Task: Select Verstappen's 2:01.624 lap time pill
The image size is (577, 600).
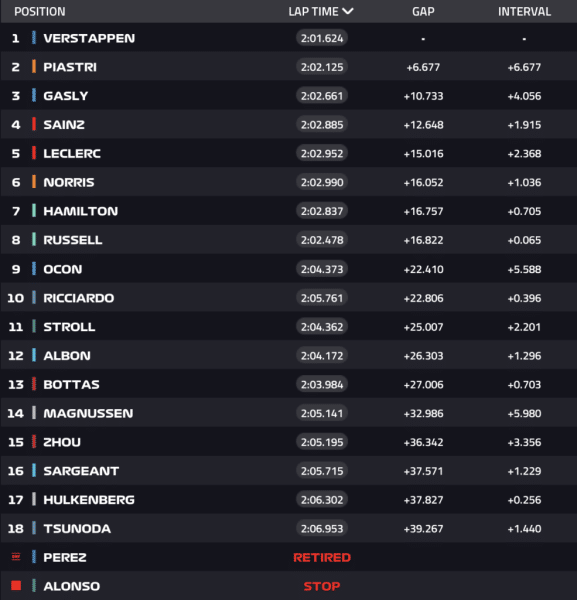Action: (322, 38)
